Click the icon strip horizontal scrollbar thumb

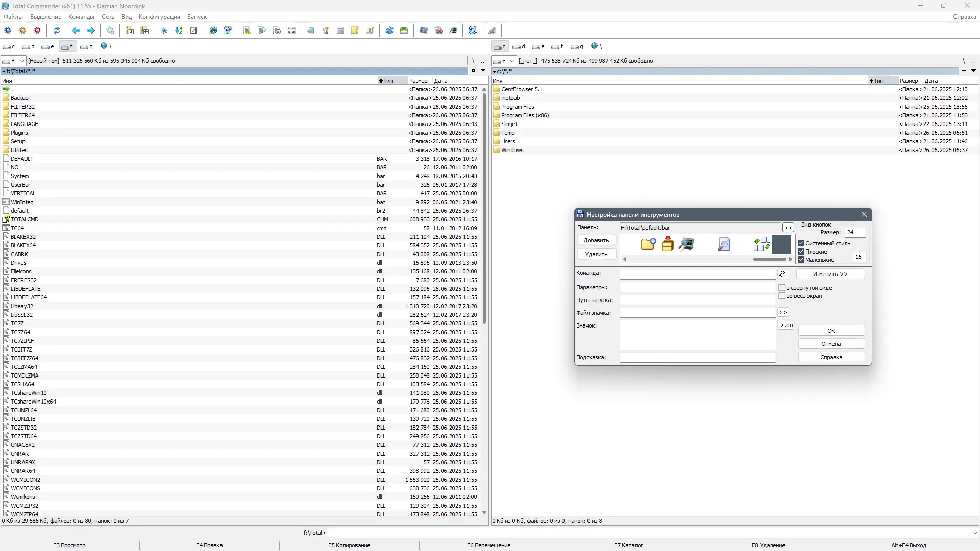pos(769,259)
